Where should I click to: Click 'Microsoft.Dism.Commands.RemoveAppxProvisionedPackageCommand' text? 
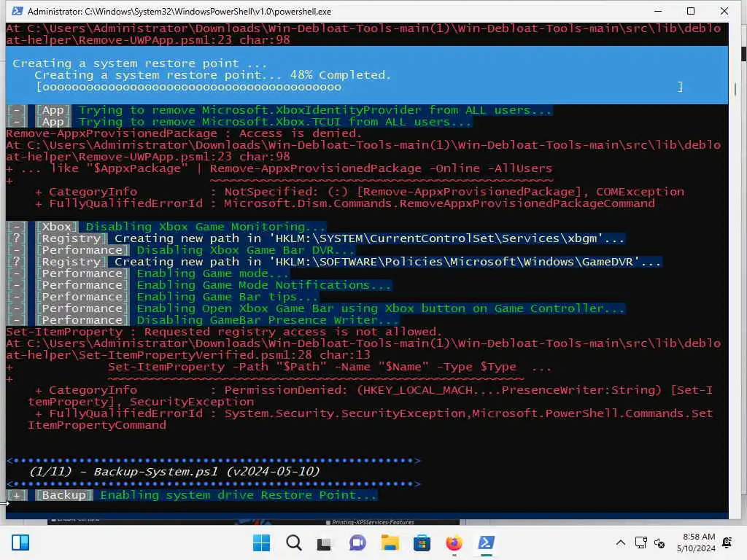tap(439, 203)
